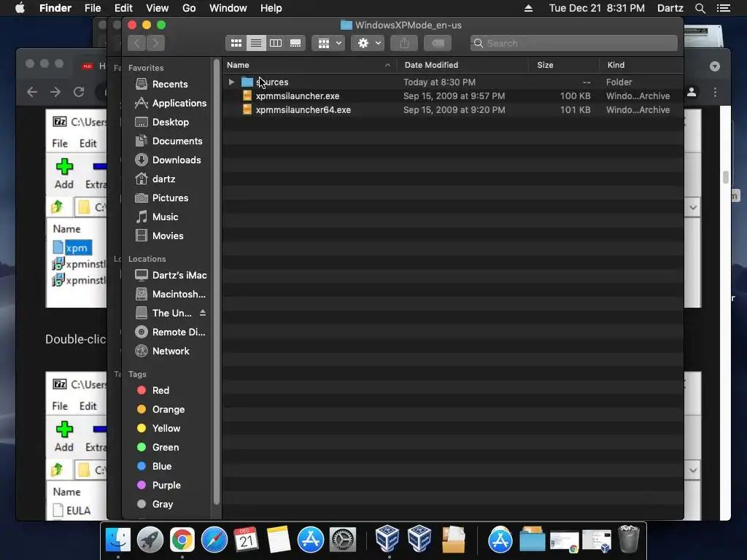Open the File menu
The image size is (747, 560).
point(93,8)
